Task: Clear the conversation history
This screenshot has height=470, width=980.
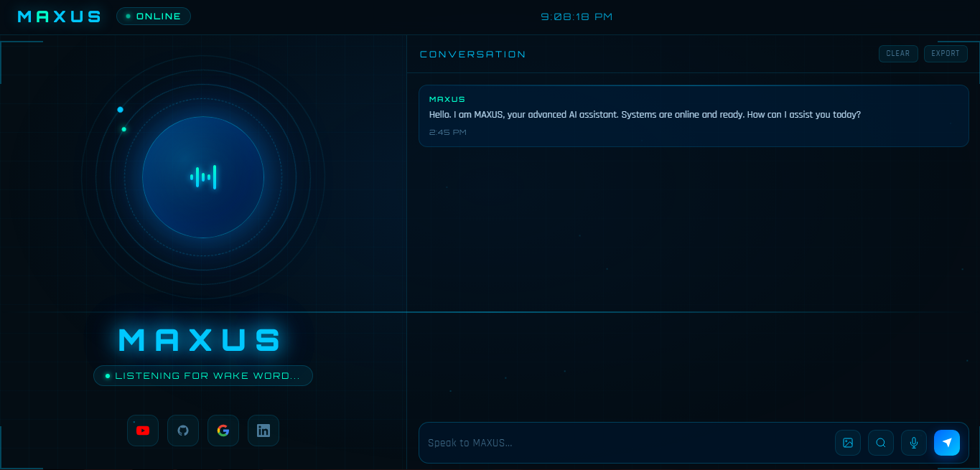Action: 898,54
